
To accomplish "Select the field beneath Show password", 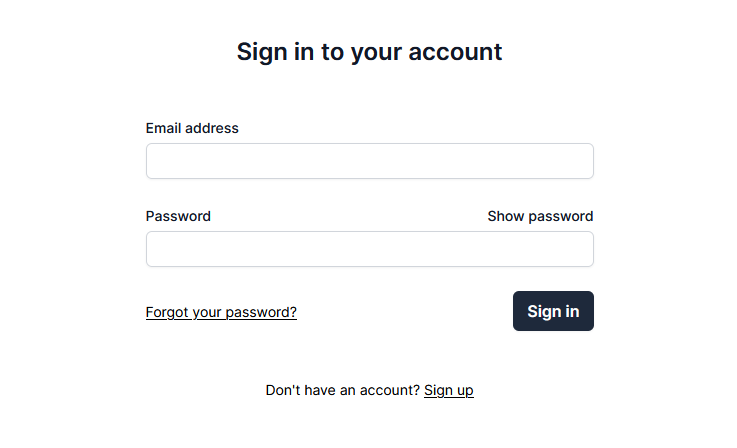I will [x=369, y=249].
